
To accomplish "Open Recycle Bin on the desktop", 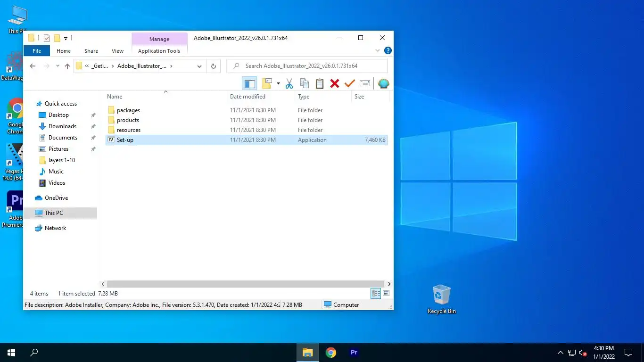I will [441, 299].
